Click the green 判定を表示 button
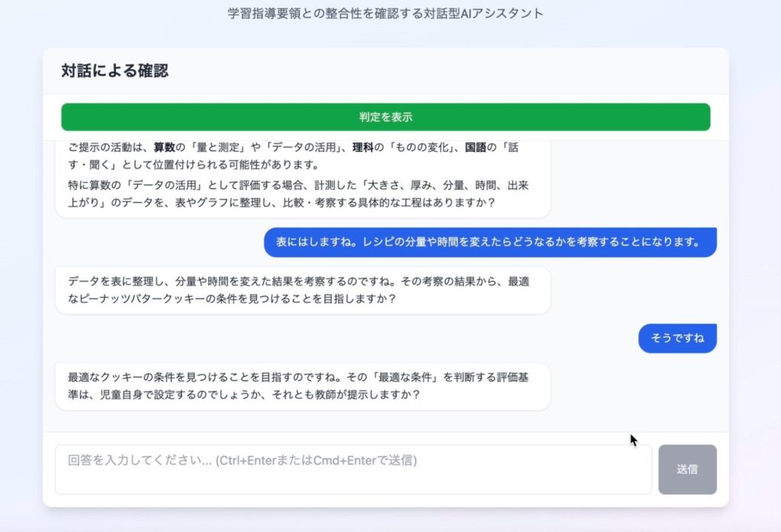781x532 pixels. click(x=384, y=117)
